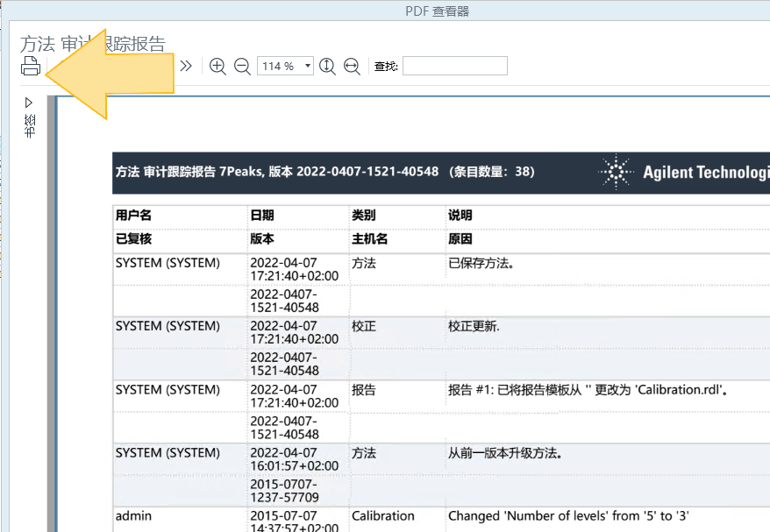The width and height of the screenshot is (770, 532).
Task: Select the description text 已保存方法。
Action: [x=481, y=263]
